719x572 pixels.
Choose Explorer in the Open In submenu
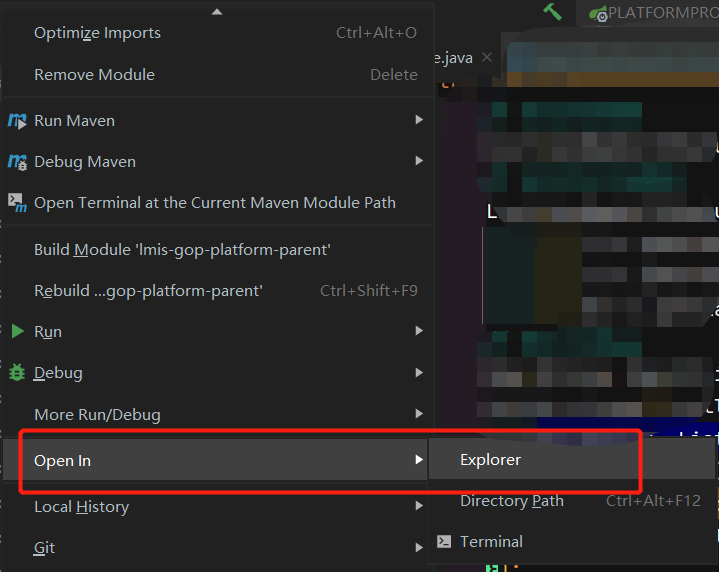[x=571, y=460]
